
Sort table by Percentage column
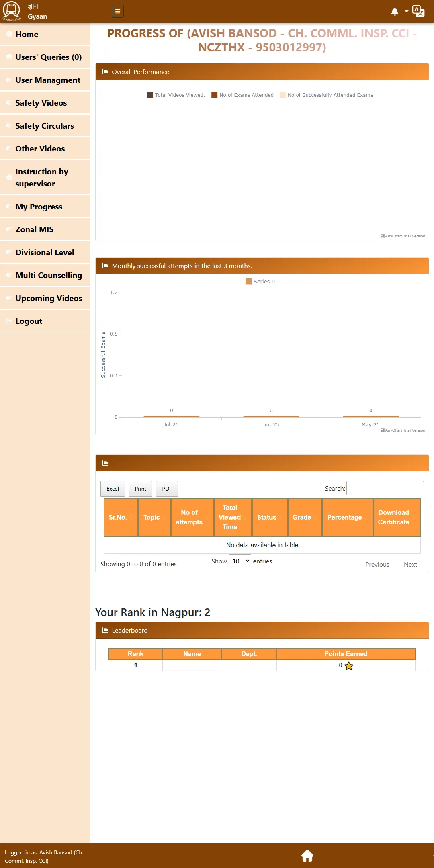(348, 518)
